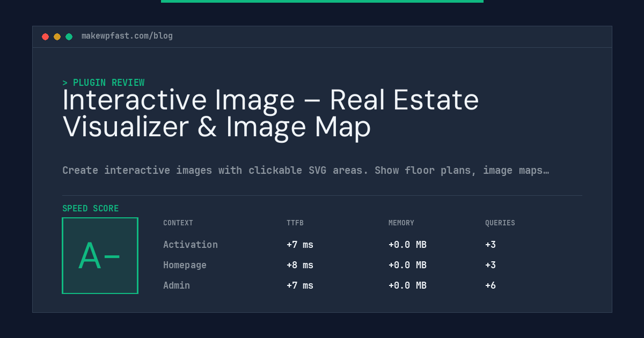Image resolution: width=644 pixels, height=338 pixels.
Task: Click the Admin memory value +0.0 MB
Action: tap(407, 285)
